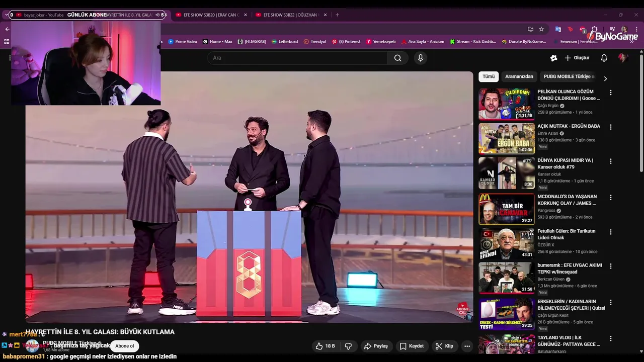The height and width of the screenshot is (362, 644).
Task: Open a new browser tab
Action: pos(337,15)
